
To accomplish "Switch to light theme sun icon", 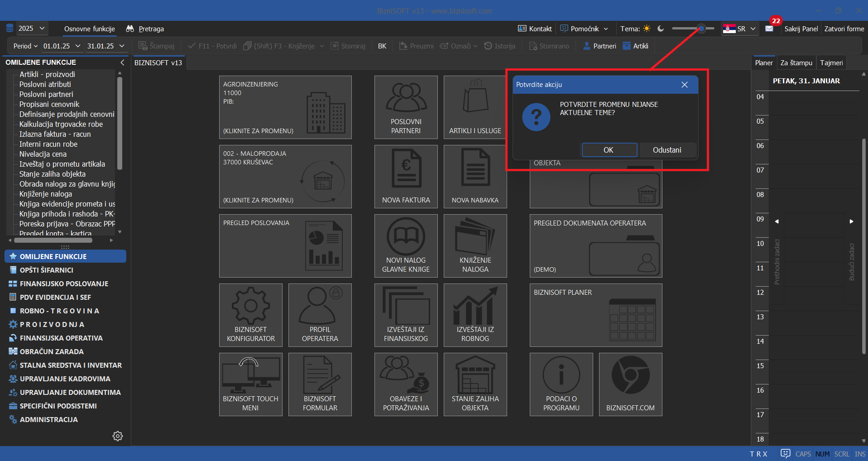I will tap(647, 29).
